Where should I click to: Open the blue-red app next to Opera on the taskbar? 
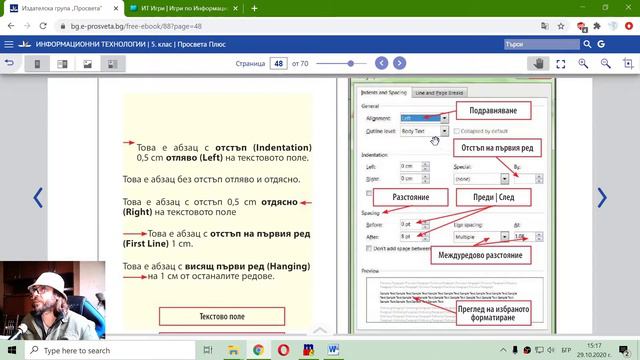click(309, 350)
